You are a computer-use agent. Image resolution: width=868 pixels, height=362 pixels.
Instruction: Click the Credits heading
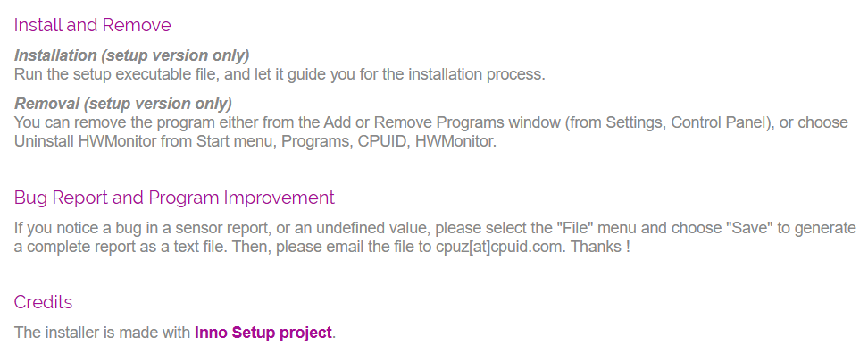pos(43,302)
